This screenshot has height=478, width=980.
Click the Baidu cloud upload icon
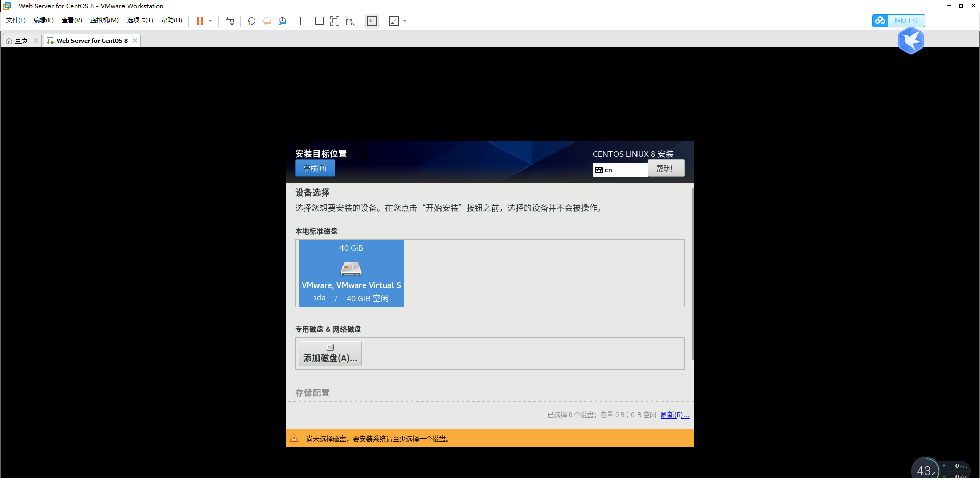pyautogui.click(x=880, y=20)
